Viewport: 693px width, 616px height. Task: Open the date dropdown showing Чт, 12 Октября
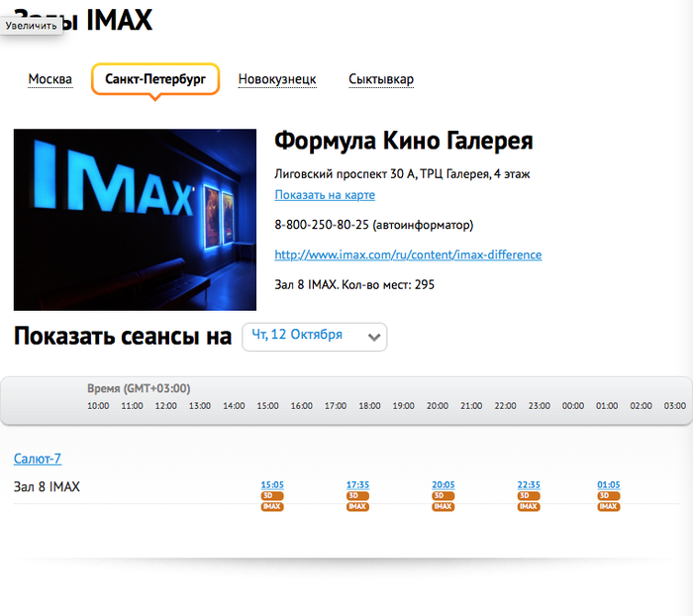(x=315, y=336)
